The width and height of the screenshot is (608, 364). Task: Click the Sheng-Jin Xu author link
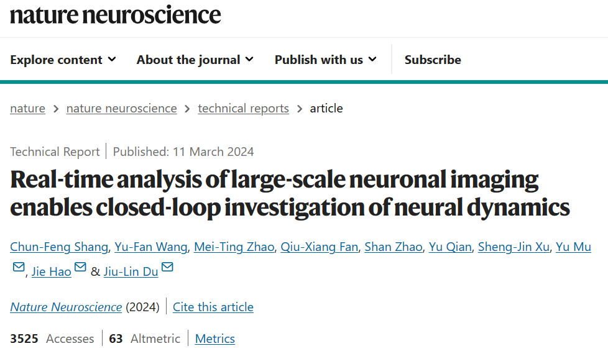click(514, 247)
